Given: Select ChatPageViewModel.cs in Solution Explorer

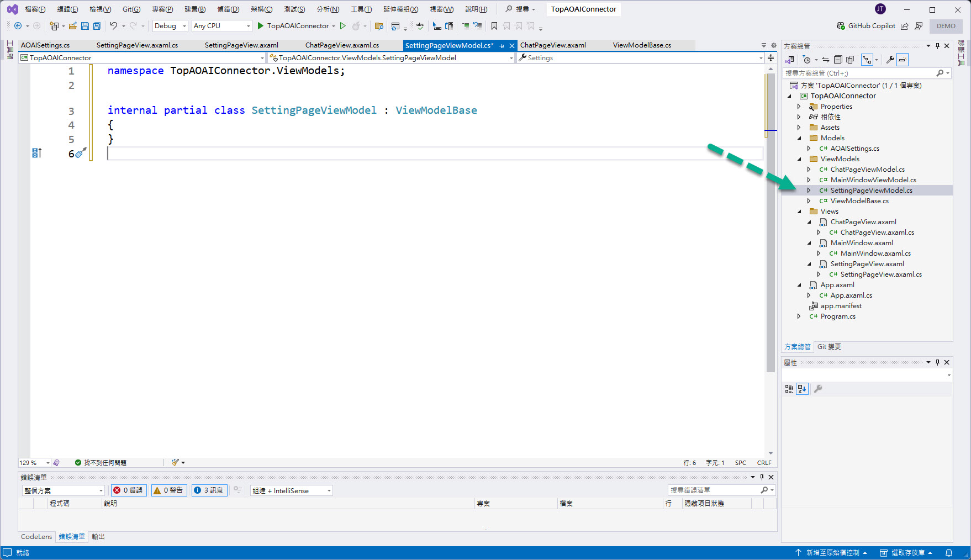Looking at the screenshot, I should 867,170.
